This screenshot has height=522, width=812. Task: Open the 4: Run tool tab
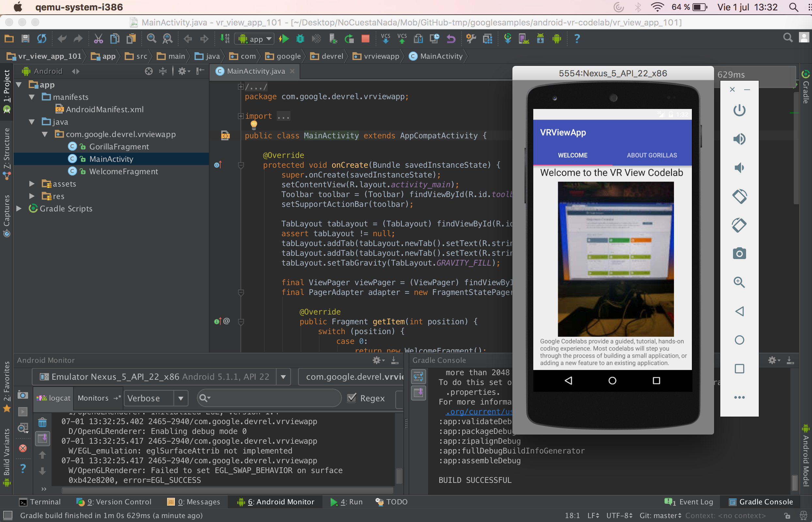point(346,502)
